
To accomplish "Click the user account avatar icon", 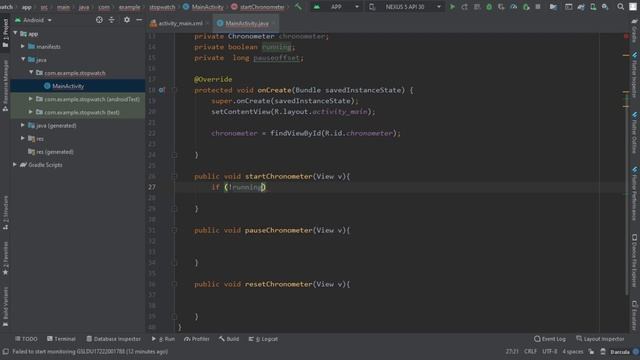I will 633,7.
